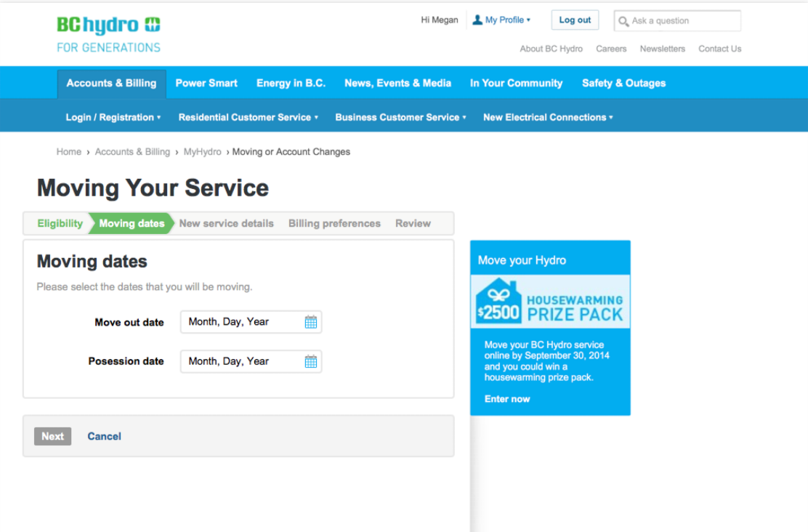Jump to New service details step

[226, 223]
